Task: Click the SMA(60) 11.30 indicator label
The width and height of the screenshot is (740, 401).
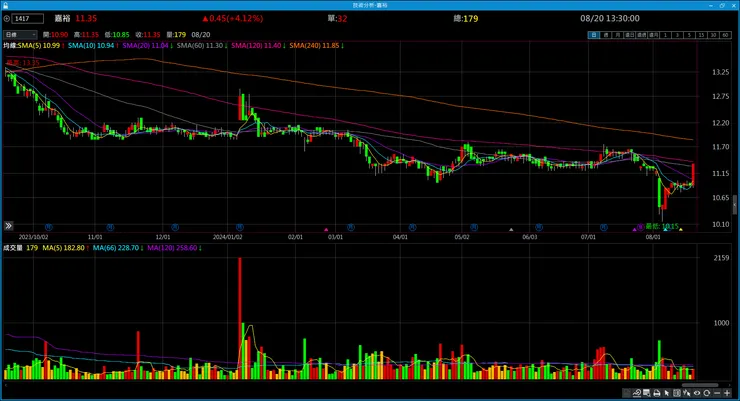Action: coord(200,46)
